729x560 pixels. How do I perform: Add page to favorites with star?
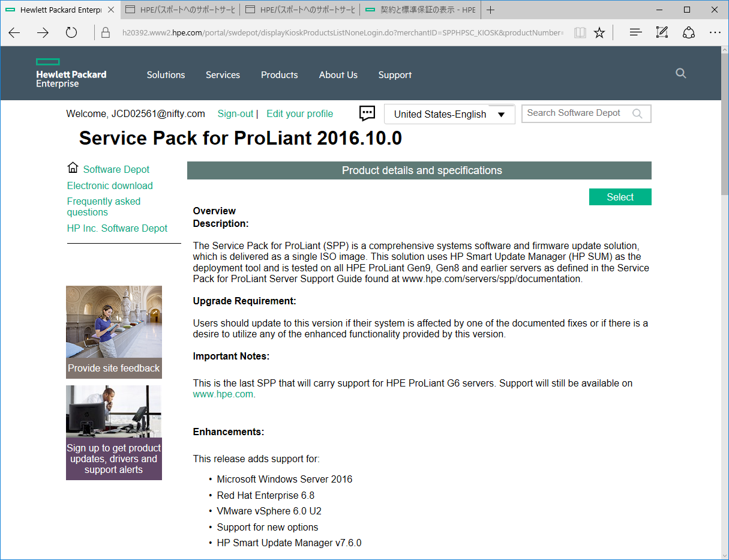tap(599, 32)
